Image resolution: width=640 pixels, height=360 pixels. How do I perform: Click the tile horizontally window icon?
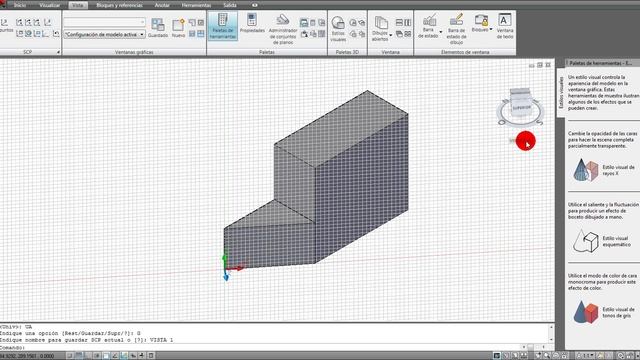click(x=399, y=22)
